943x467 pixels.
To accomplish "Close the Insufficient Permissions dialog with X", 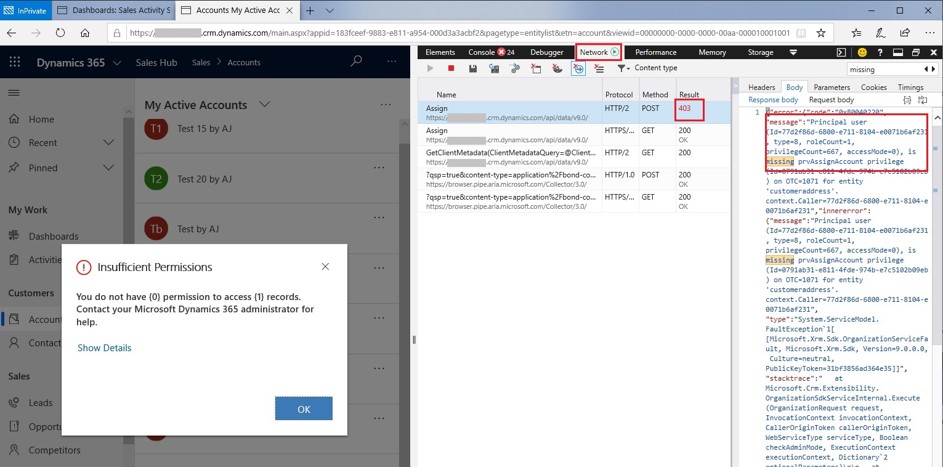I will click(325, 266).
